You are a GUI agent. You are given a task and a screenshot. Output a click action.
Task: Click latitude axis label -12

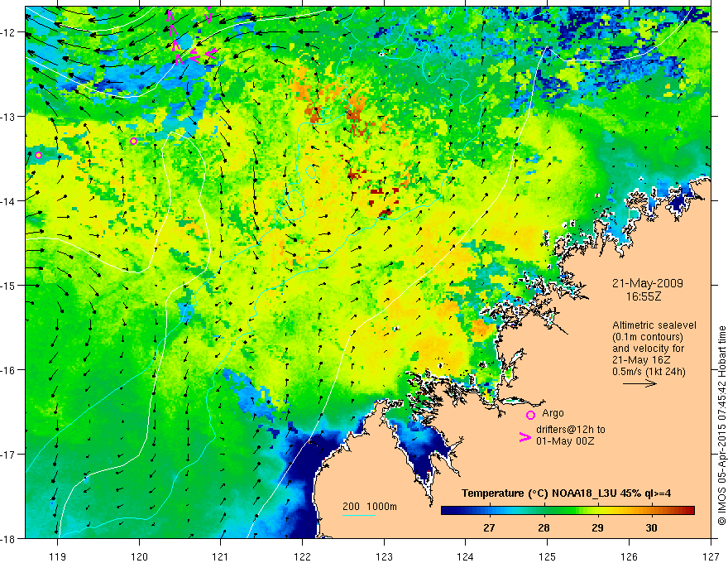(x=8, y=32)
